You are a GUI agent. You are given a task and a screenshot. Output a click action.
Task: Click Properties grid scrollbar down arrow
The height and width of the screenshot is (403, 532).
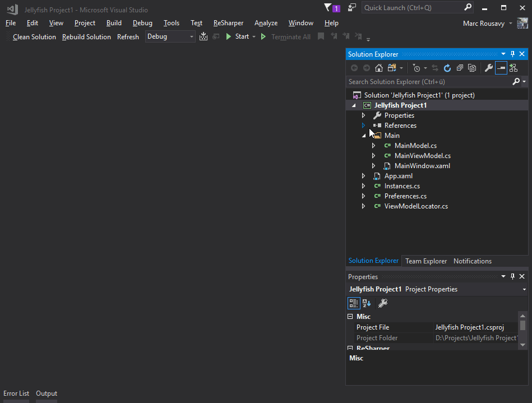point(522,345)
